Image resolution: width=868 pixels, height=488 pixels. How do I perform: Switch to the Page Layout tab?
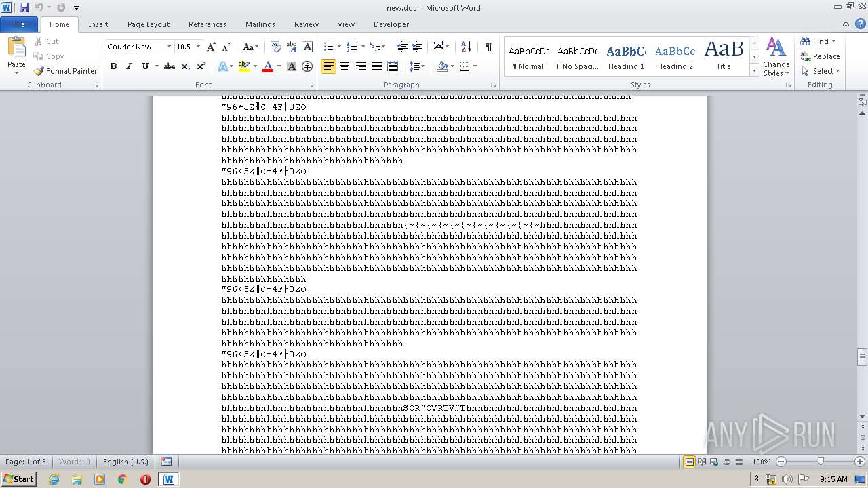[149, 24]
